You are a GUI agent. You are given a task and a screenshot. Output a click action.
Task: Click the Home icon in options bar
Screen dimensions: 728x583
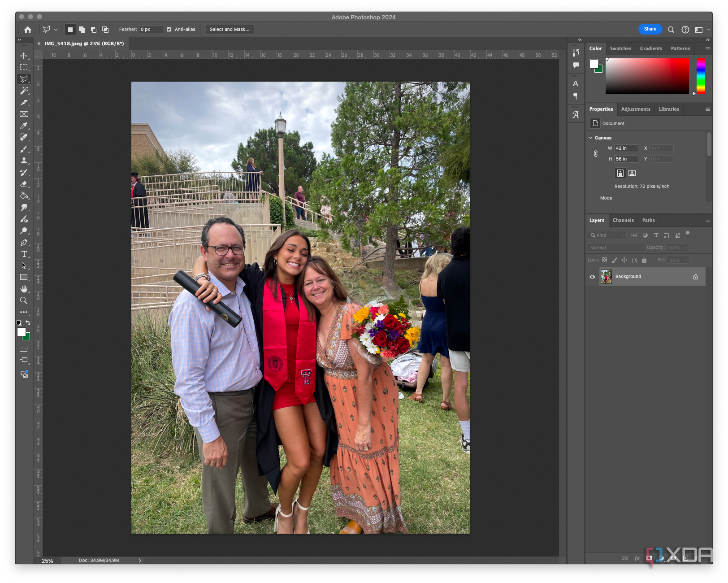[28, 30]
